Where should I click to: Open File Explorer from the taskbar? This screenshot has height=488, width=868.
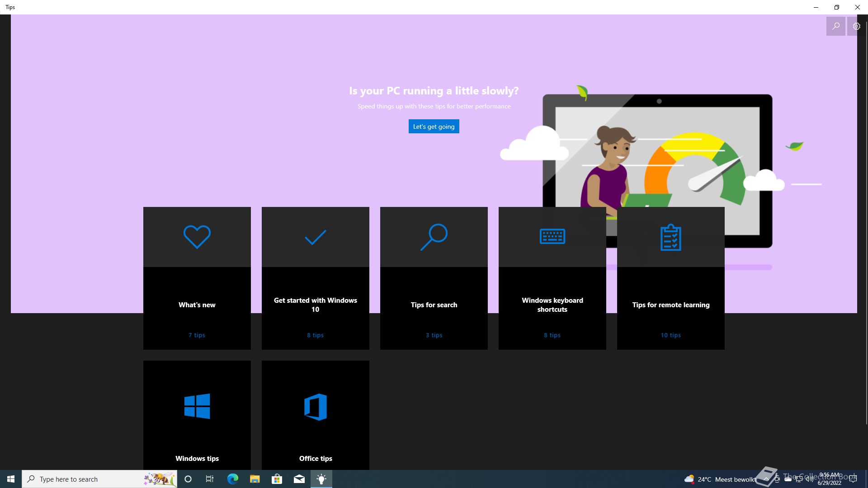(255, 479)
